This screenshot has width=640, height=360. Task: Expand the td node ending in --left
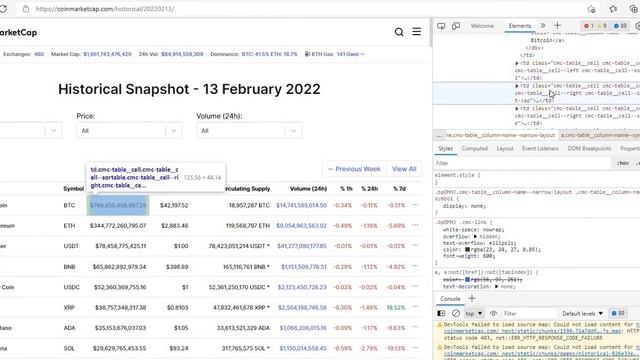coord(517,63)
